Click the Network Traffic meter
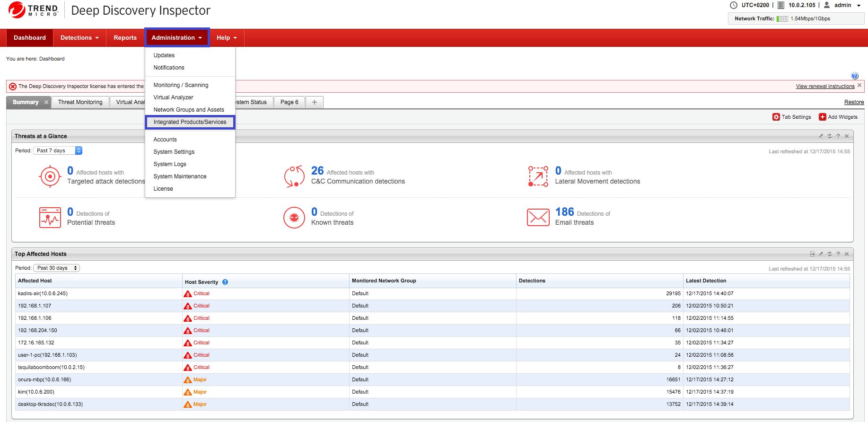Viewport: 868px width, 422px height. (x=782, y=19)
